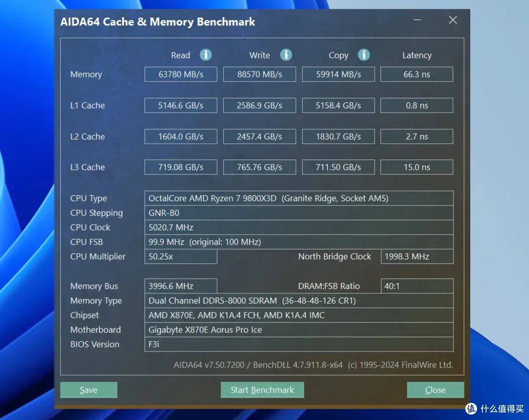Click L2 Cache latency 2.7 ns

[417, 137]
